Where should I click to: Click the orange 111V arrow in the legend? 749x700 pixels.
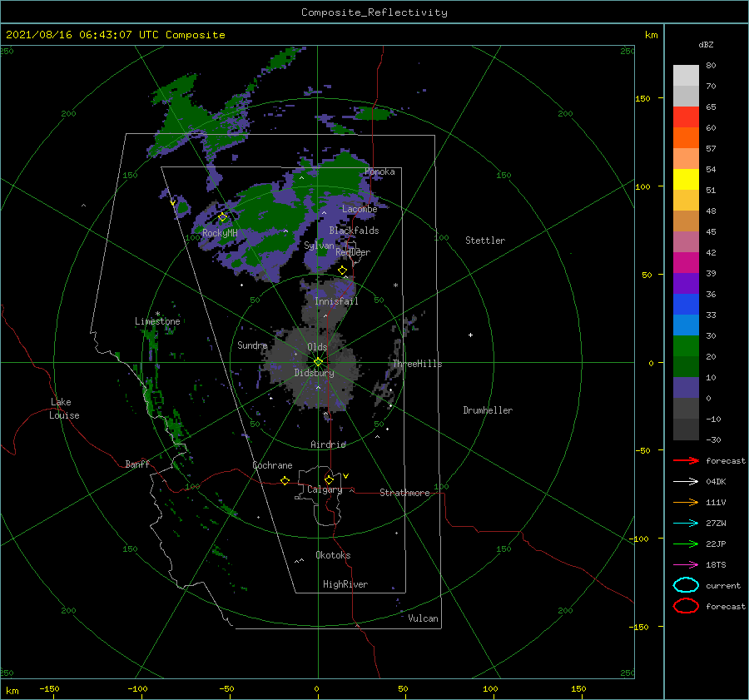(x=686, y=502)
